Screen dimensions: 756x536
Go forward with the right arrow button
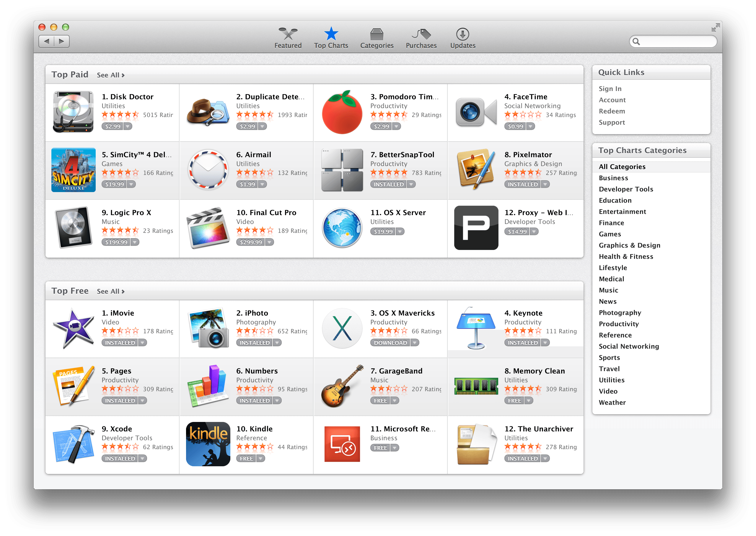click(62, 42)
